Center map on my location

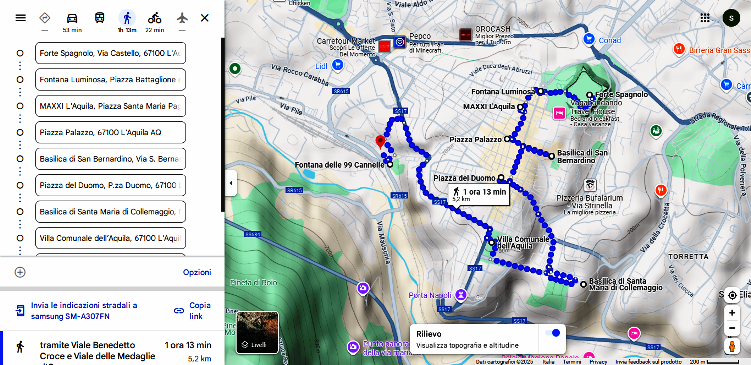(x=732, y=296)
